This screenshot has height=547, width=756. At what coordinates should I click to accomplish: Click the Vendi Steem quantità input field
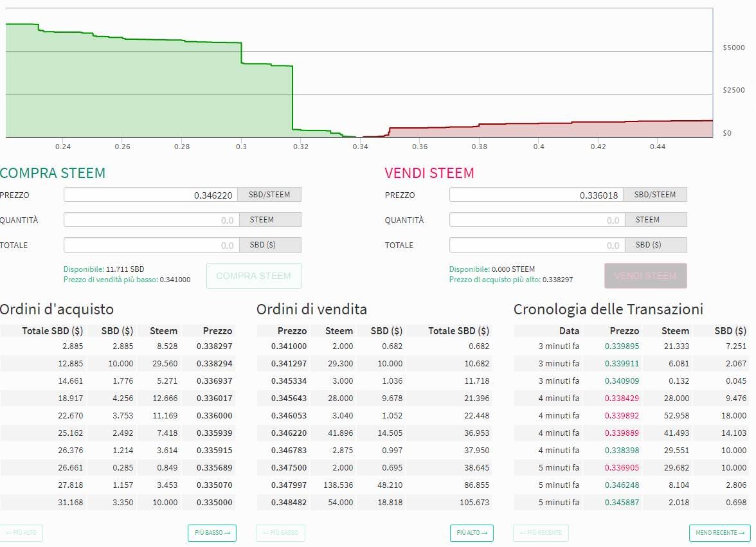point(537,220)
